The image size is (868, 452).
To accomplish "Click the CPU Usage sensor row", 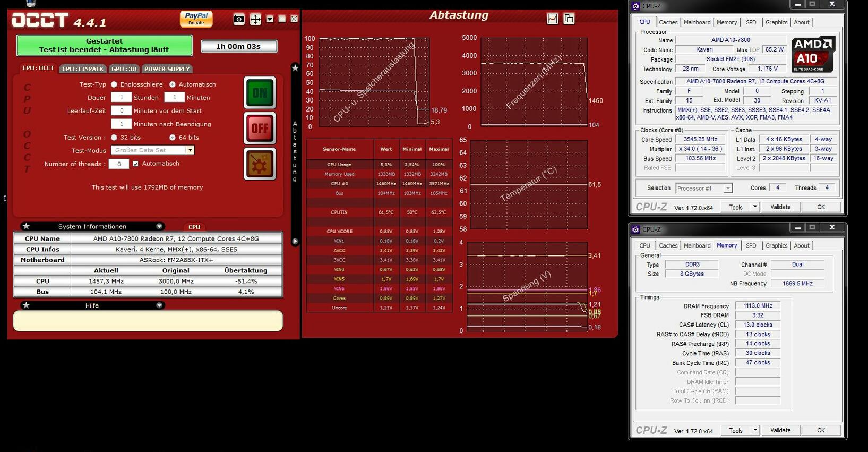I will tap(380, 165).
